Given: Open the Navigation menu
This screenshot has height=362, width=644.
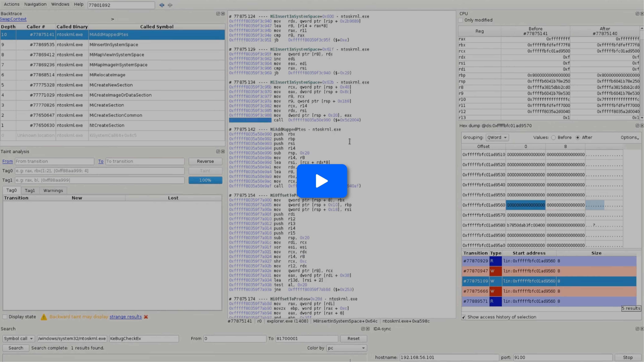Looking at the screenshot, I should pos(35,4).
